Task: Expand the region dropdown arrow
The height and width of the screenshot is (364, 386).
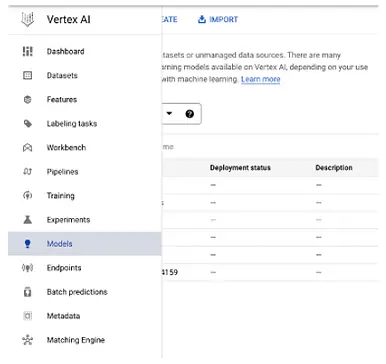Action: coord(169,114)
